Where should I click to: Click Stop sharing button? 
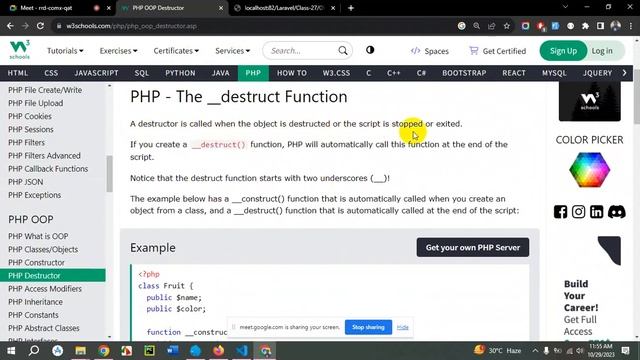tap(368, 327)
